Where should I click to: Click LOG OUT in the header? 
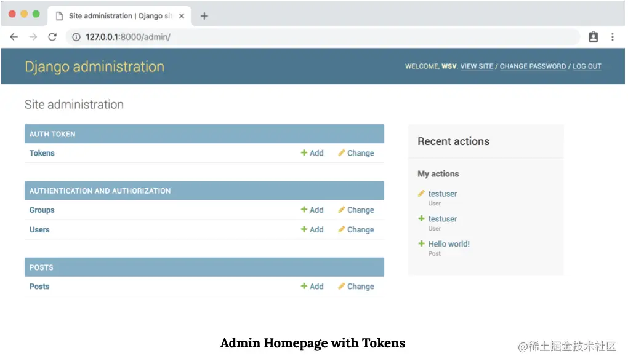coord(587,66)
